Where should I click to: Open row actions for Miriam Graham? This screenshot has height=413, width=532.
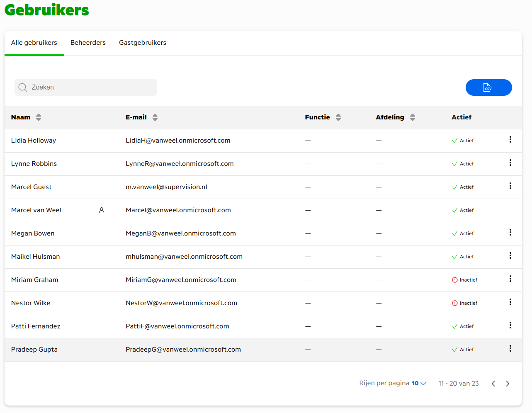[x=510, y=279]
